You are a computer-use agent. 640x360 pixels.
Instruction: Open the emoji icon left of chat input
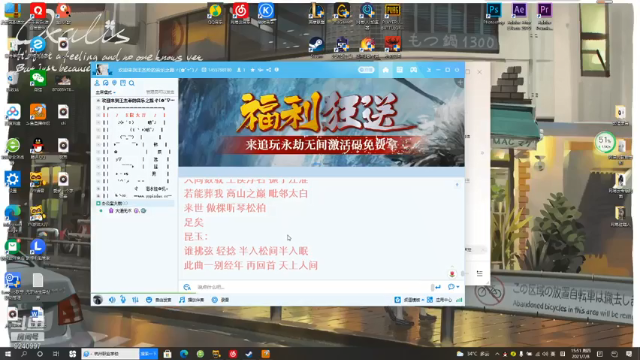[x=187, y=287]
